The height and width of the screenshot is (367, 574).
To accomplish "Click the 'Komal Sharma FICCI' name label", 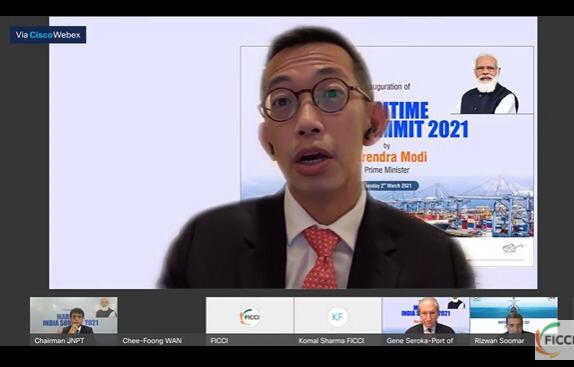I will click(x=331, y=341).
